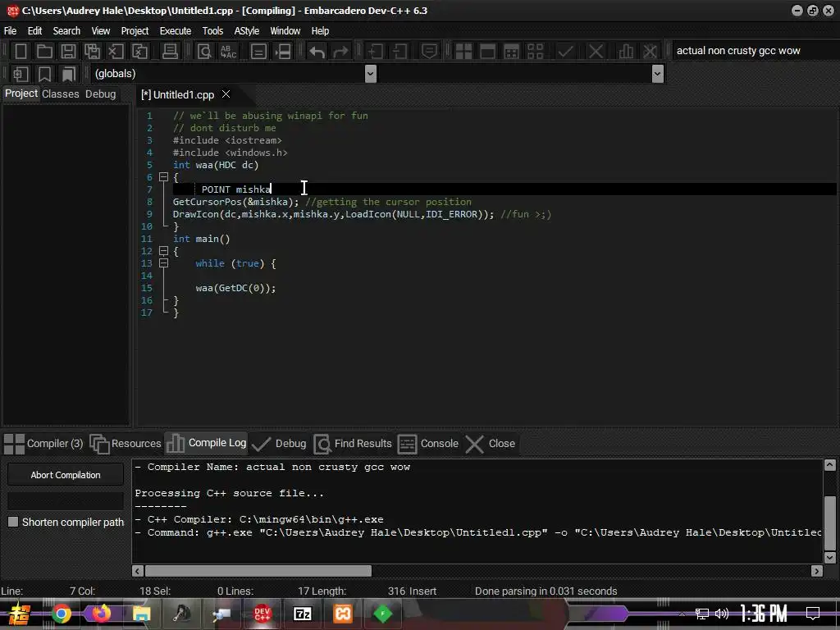
Task: Collapse the while-loop fold at line 13
Action: tap(164, 263)
